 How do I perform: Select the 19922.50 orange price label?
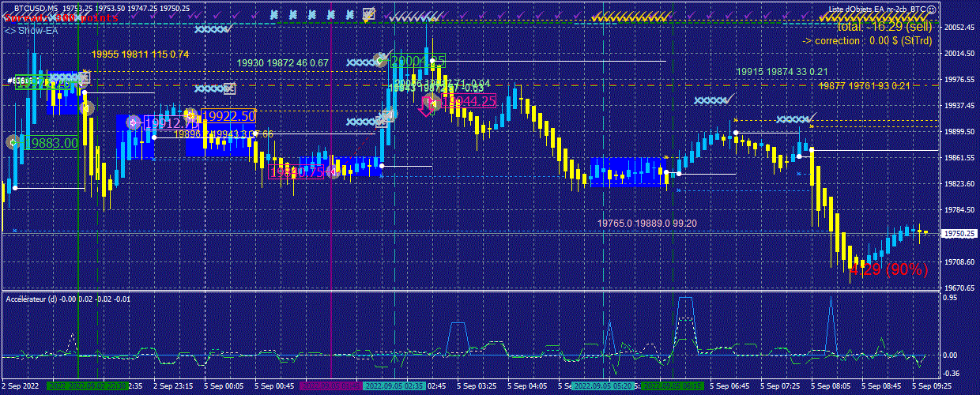tap(229, 116)
